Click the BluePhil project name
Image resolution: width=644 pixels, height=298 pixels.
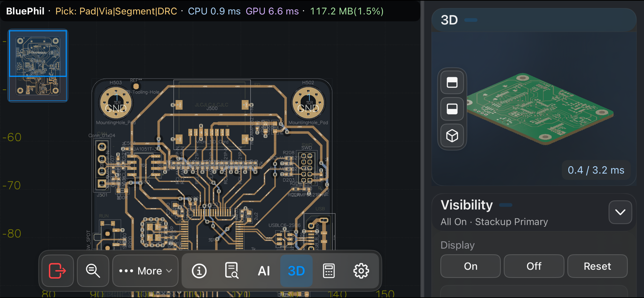tap(25, 11)
